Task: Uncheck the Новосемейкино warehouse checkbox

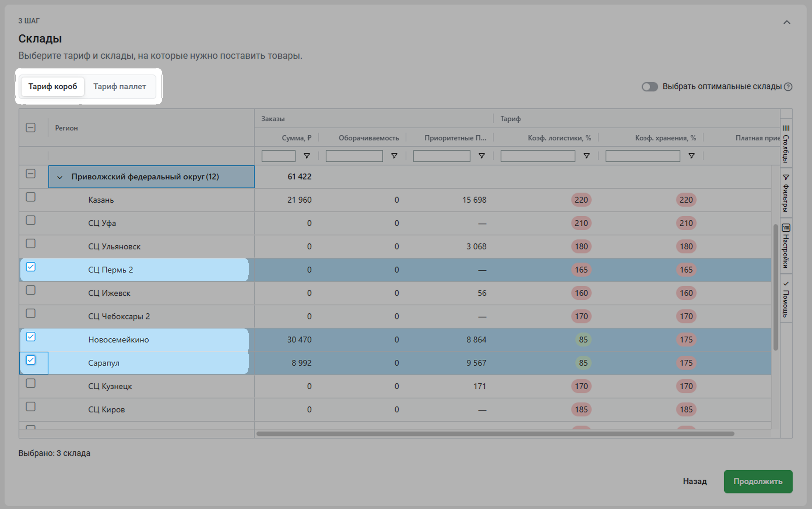Action: [x=31, y=337]
